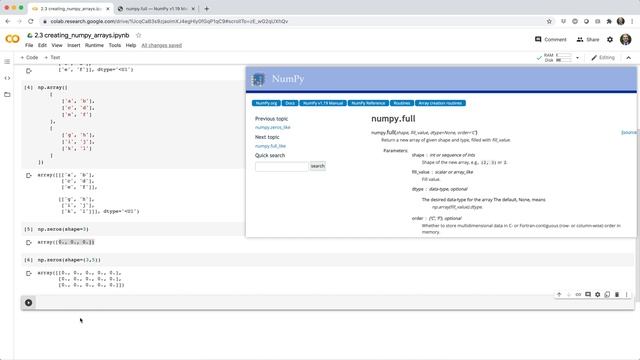This screenshot has height=360, width=640.
Task: Click output icon beside 3x5 zeros result
Action: tap(29, 273)
